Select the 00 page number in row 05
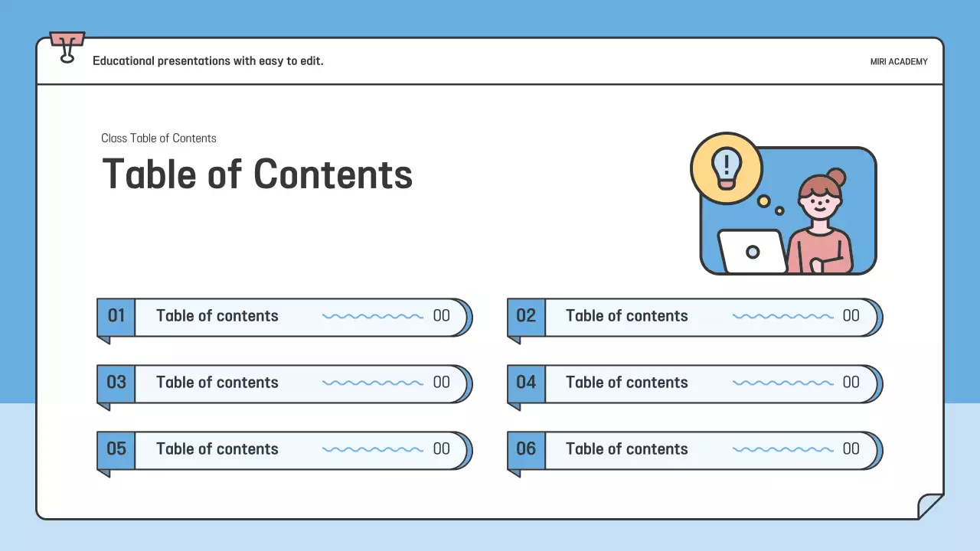The width and height of the screenshot is (980, 551). (442, 449)
